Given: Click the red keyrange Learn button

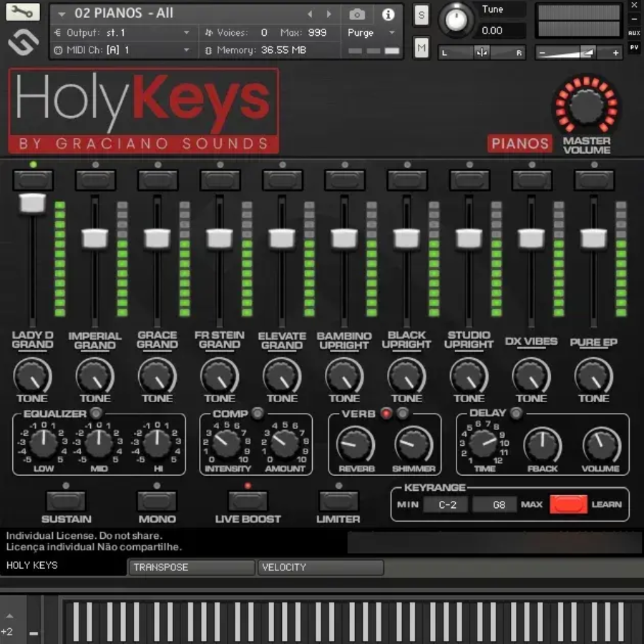Looking at the screenshot, I should [x=568, y=504].
